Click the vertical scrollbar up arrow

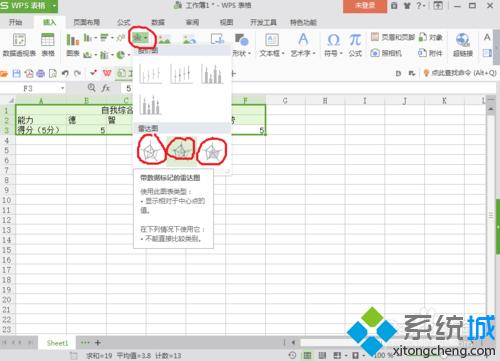pos(491,109)
